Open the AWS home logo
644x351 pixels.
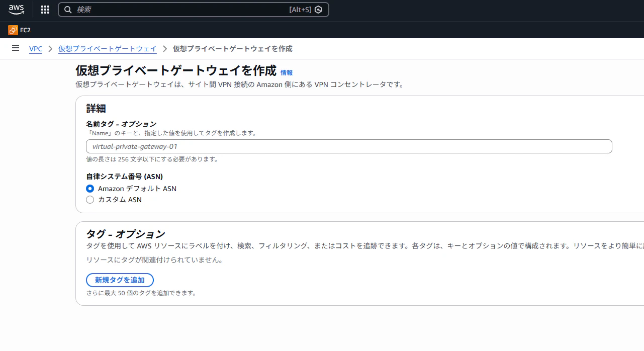(16, 9)
